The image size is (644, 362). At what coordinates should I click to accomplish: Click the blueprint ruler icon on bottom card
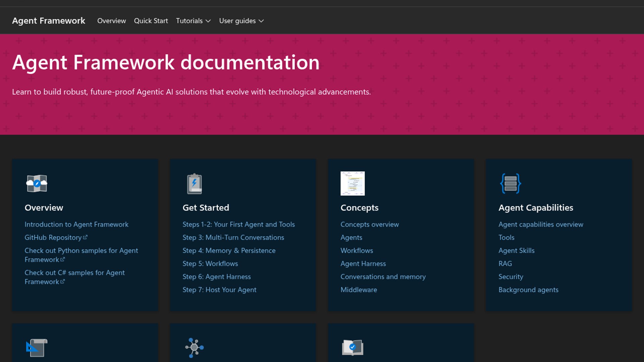37,348
